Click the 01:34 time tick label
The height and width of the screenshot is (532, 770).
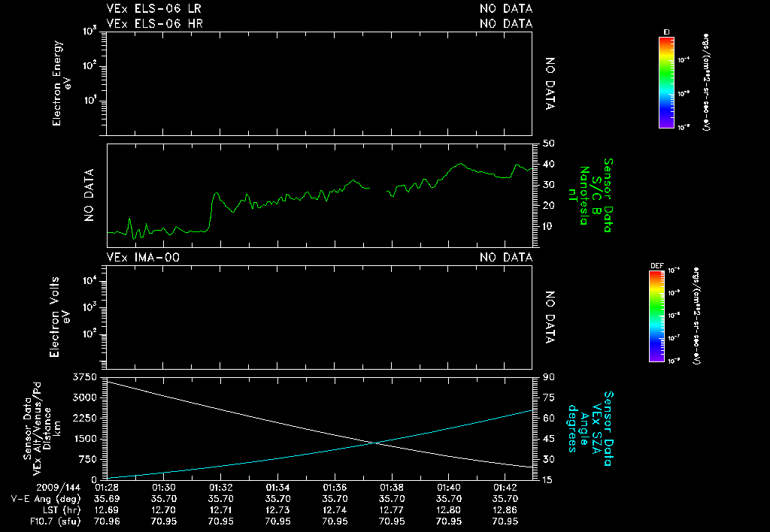[278, 488]
